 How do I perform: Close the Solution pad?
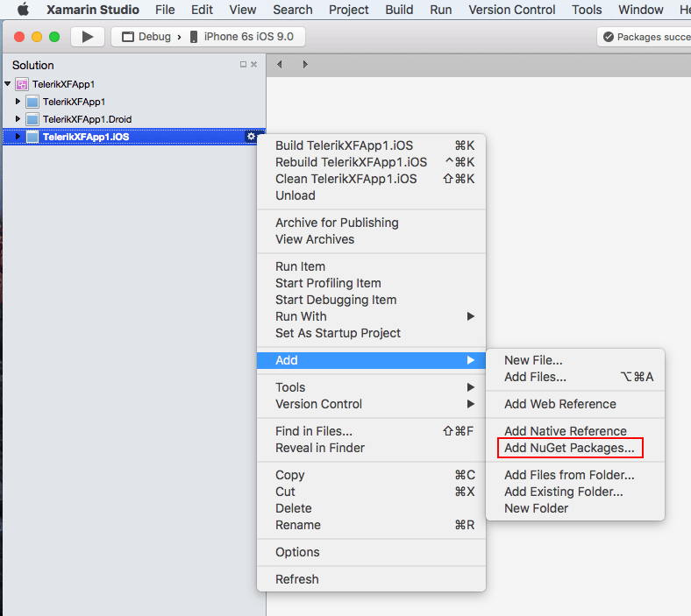pos(253,64)
